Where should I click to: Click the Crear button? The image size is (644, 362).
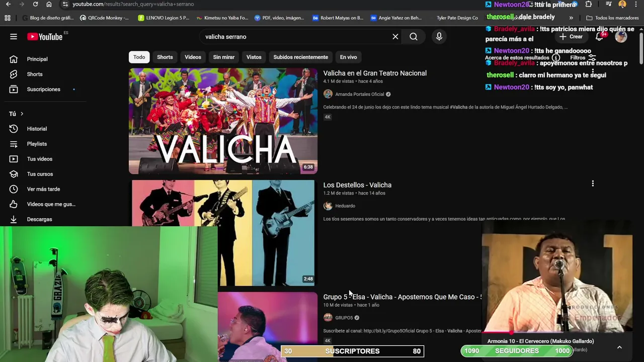pyautogui.click(x=571, y=37)
